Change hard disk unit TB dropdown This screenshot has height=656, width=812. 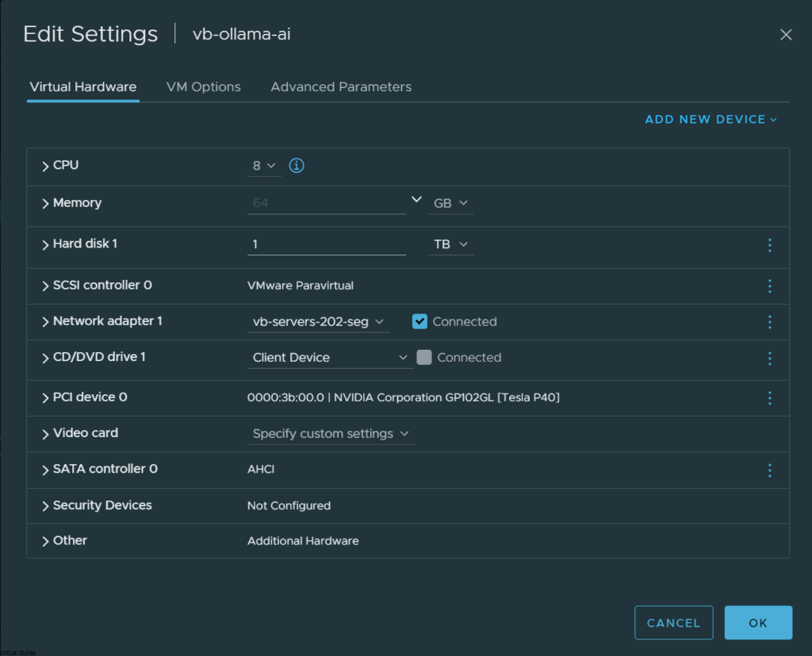click(450, 244)
